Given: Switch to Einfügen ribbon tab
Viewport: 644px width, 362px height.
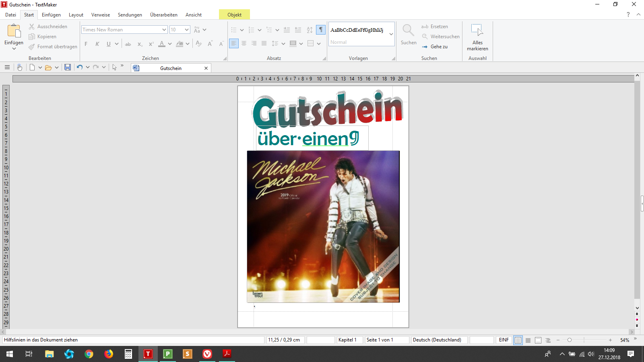Looking at the screenshot, I should pyautogui.click(x=52, y=15).
